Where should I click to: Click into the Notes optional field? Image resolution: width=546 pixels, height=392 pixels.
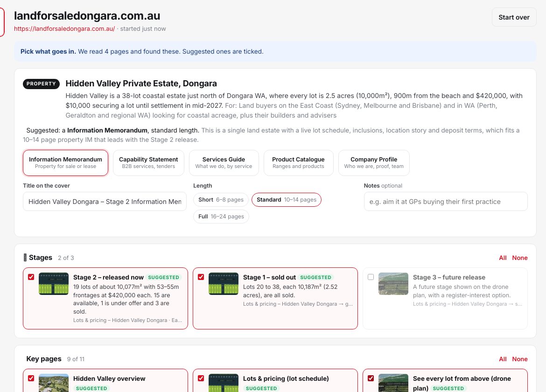pyautogui.click(x=446, y=202)
